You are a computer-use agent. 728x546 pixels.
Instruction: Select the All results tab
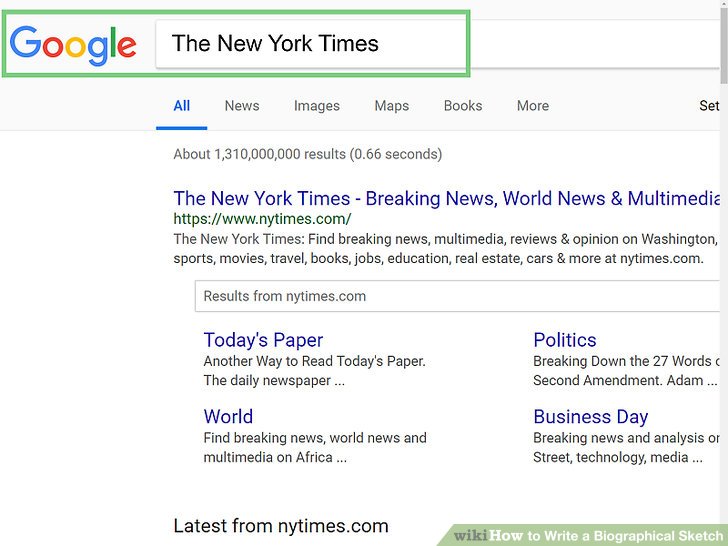click(x=181, y=106)
